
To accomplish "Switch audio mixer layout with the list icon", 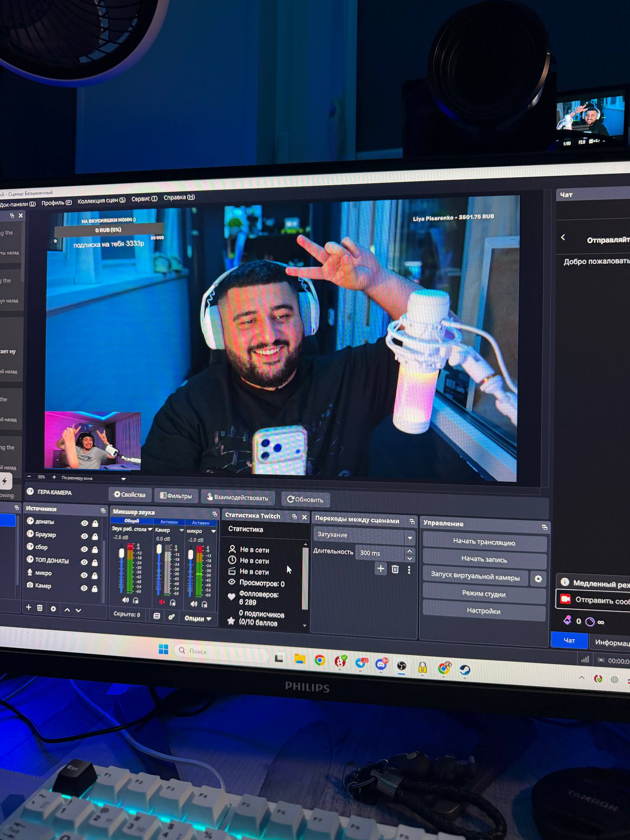I will 157,616.
